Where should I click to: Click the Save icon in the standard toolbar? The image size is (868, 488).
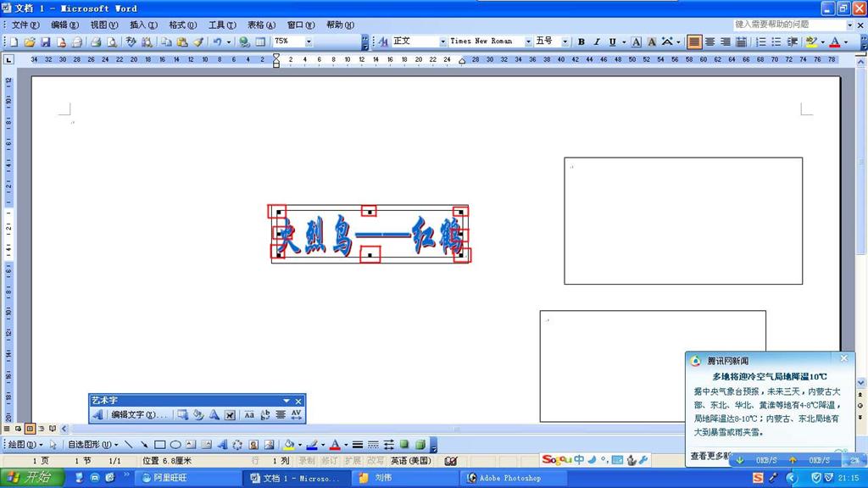coord(46,42)
